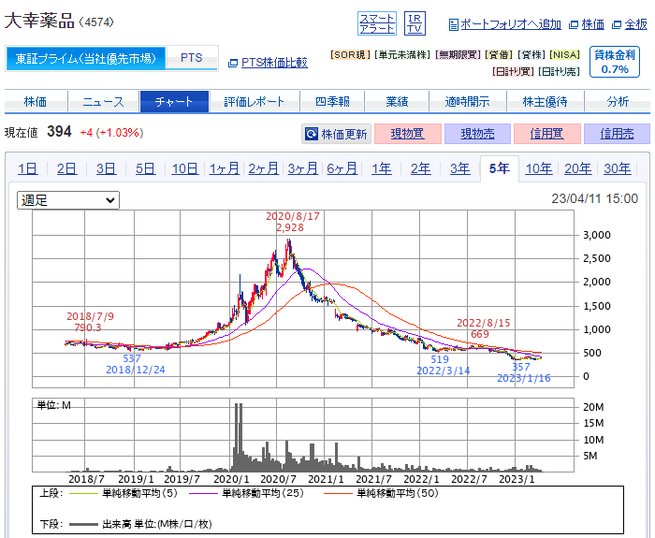Switch chart period to 2ヶ月

coord(264,169)
